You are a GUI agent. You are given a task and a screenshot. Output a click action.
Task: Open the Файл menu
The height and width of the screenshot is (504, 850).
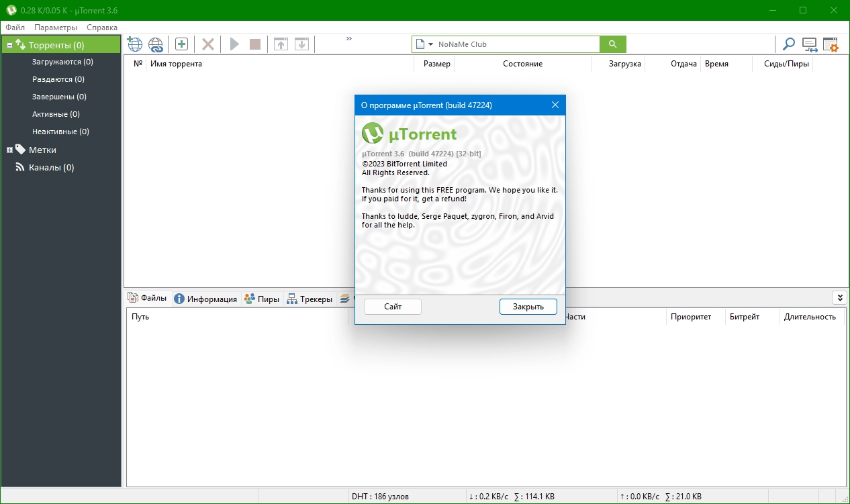[x=15, y=28]
